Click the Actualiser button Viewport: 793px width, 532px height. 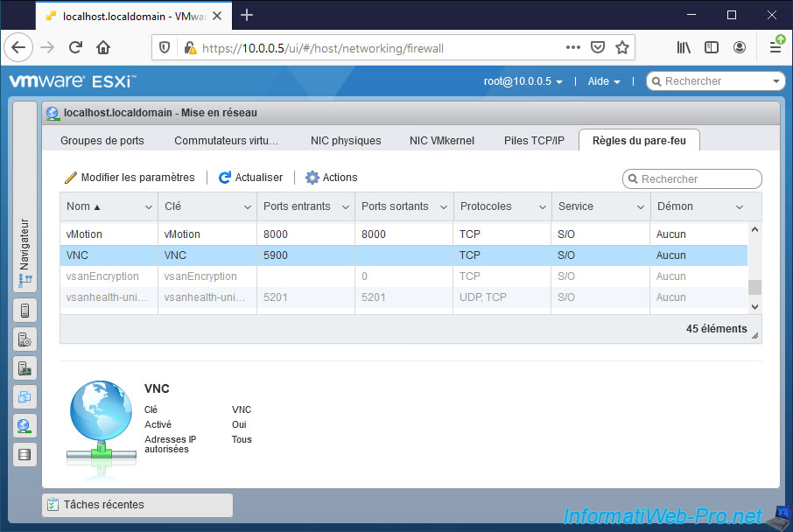[x=250, y=178]
